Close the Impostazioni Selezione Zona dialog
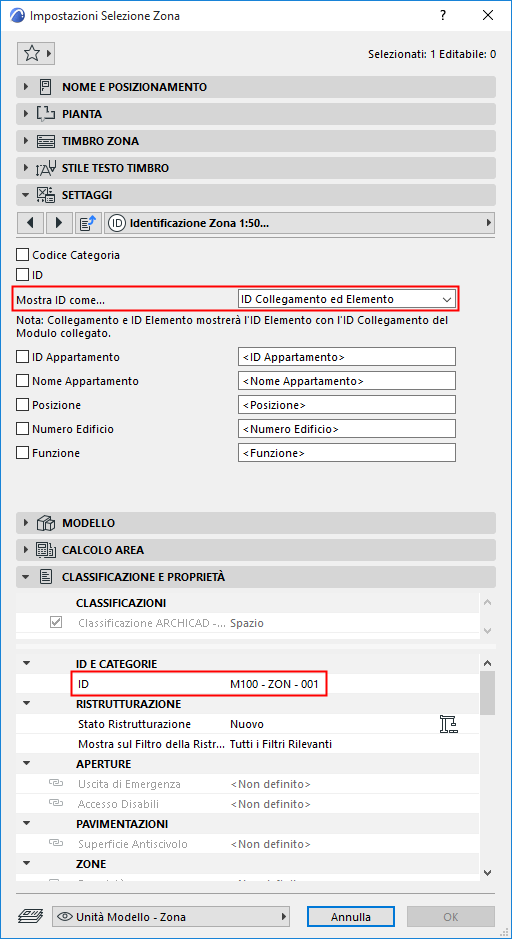This screenshot has width=512, height=939. pyautogui.click(x=488, y=16)
